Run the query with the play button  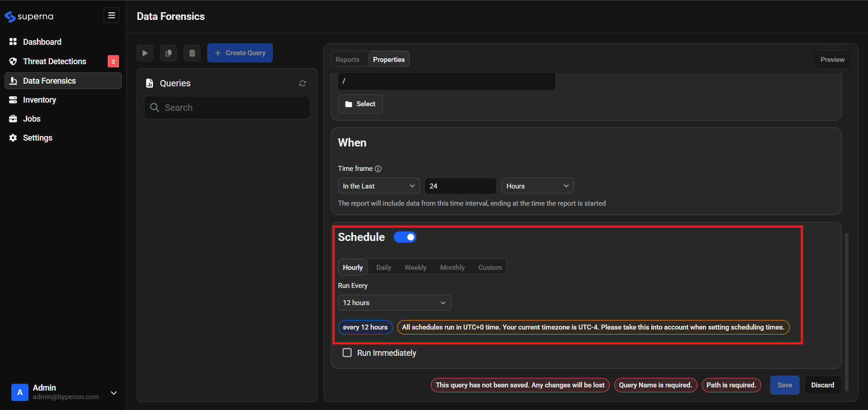click(x=145, y=53)
